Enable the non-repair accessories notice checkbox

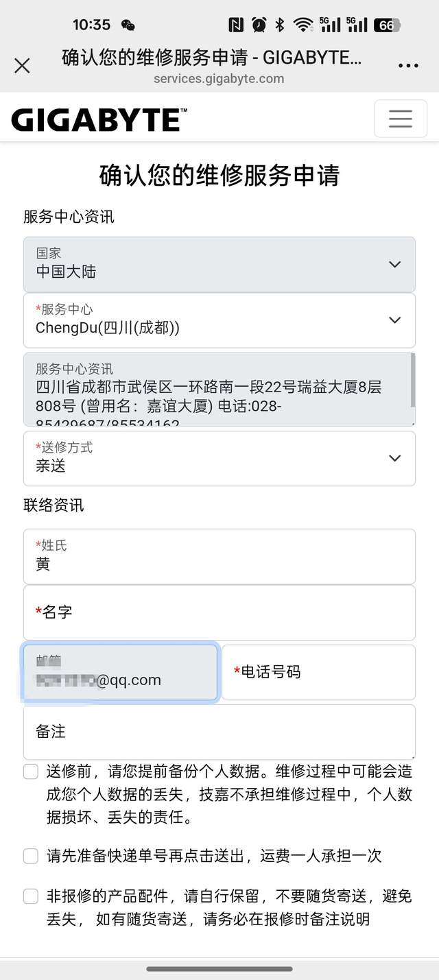click(x=31, y=896)
